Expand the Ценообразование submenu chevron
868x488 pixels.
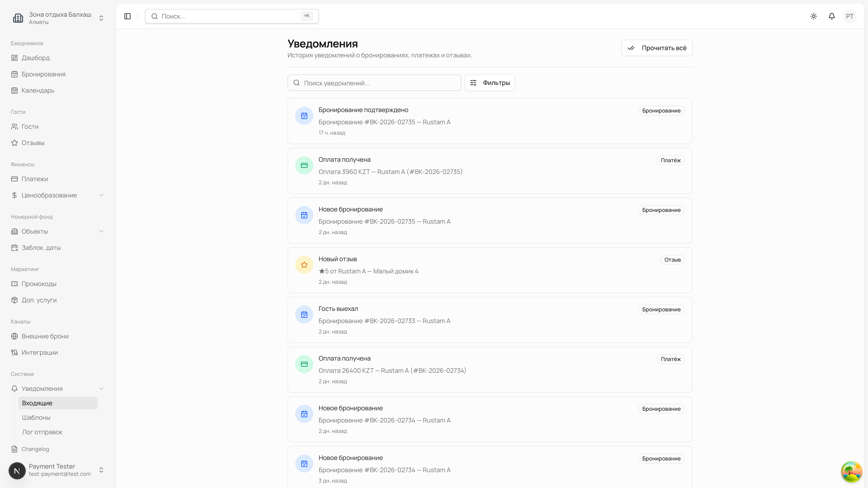tap(101, 195)
